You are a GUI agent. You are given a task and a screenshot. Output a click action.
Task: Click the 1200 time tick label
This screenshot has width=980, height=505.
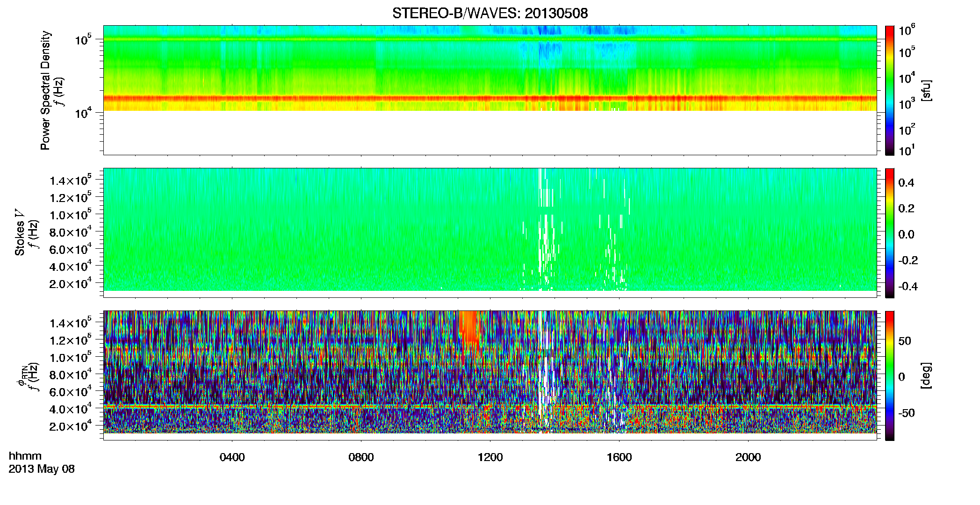(x=490, y=457)
